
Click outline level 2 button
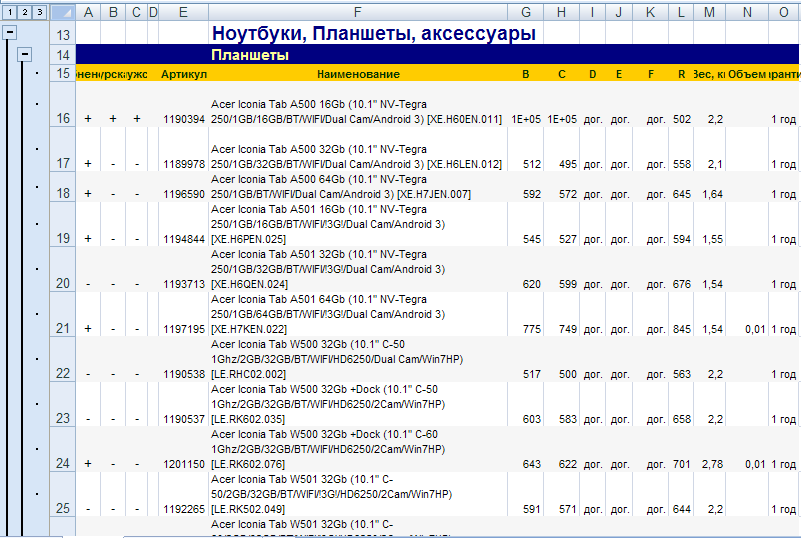25,12
